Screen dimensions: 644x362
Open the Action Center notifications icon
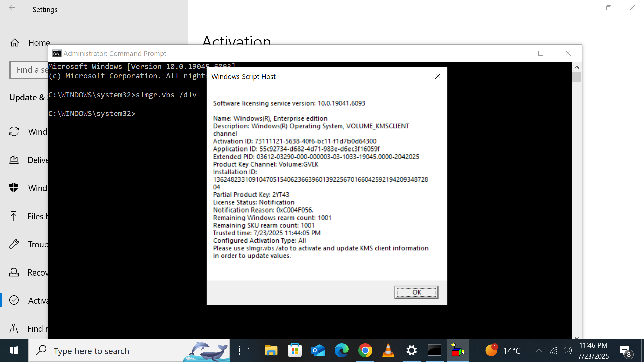[626, 351]
